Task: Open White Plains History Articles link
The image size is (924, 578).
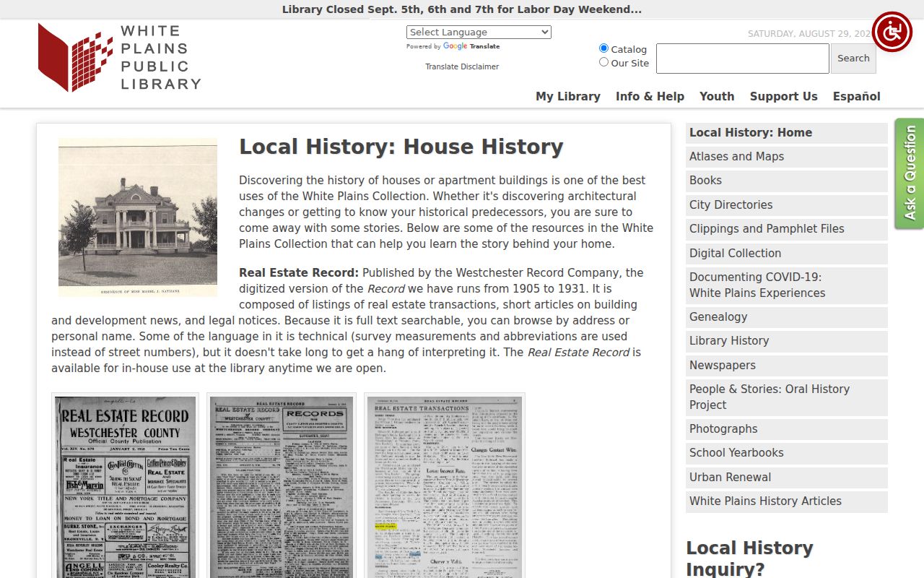Action: 787,501
